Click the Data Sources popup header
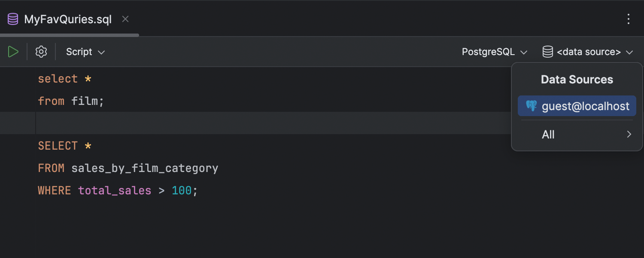Viewport: 644px width, 258px height. click(x=577, y=80)
